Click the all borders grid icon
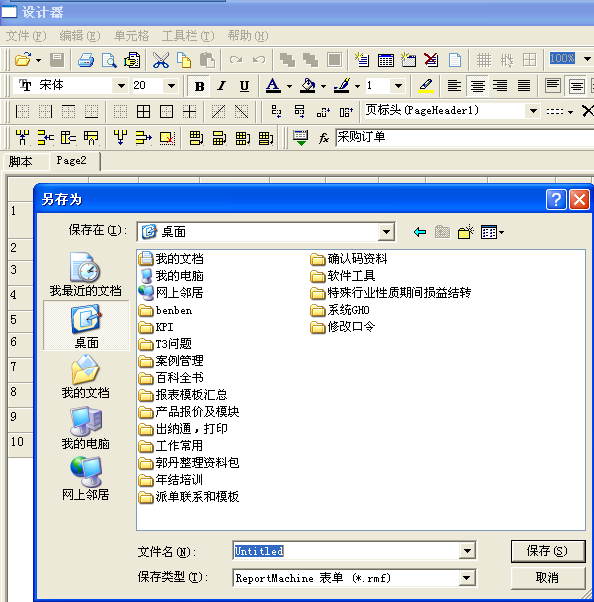The image size is (594, 602). pyautogui.click(x=143, y=111)
